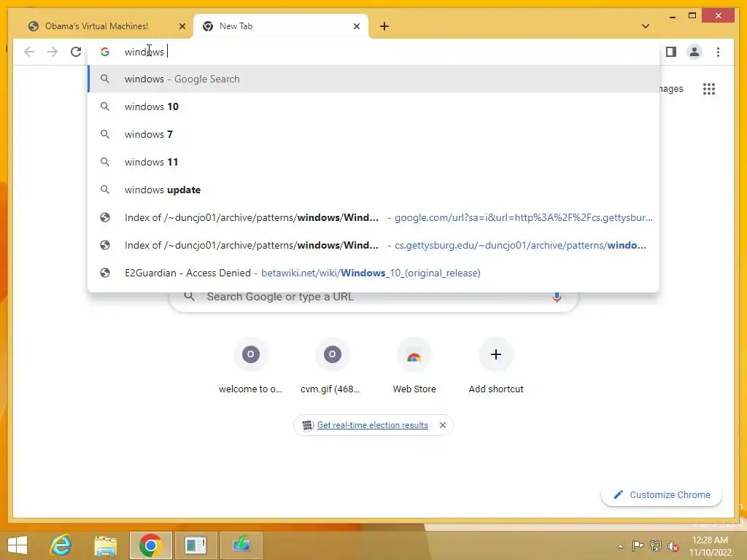The height and width of the screenshot is (560, 747).
Task: Click the browser Back arrow
Action: (29, 52)
